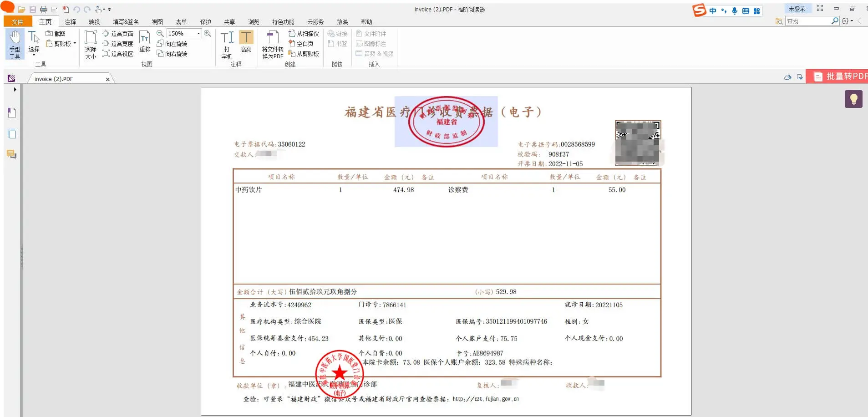Switch to the 转换 ribbon tab
Screen dimensions: 868x417
pos(94,22)
